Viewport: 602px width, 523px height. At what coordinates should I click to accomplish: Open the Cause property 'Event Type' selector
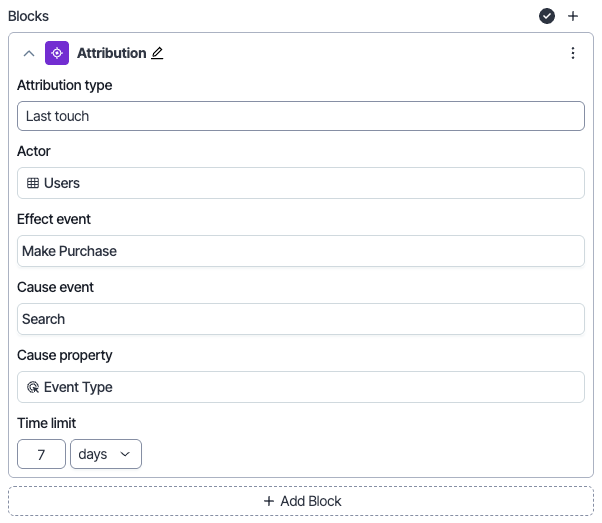300,387
